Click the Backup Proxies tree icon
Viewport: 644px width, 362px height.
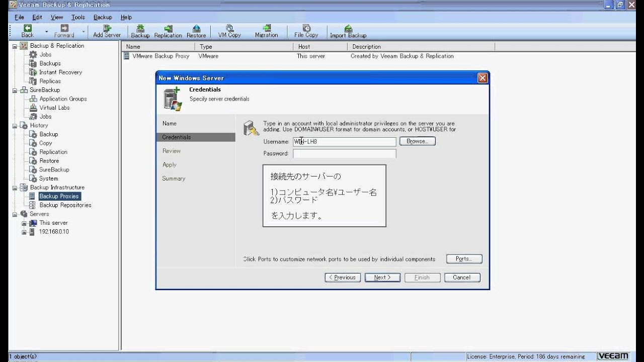(x=33, y=197)
